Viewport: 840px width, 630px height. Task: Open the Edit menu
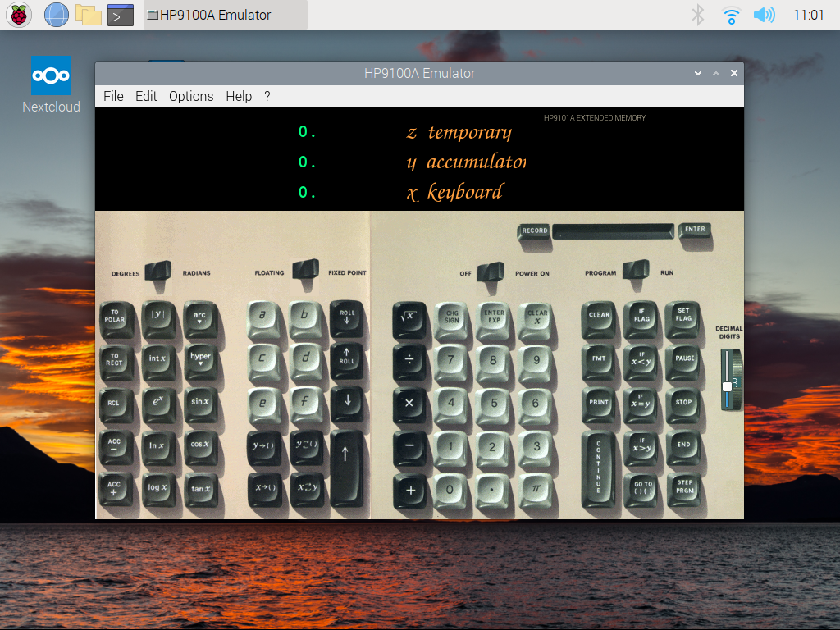tap(146, 97)
